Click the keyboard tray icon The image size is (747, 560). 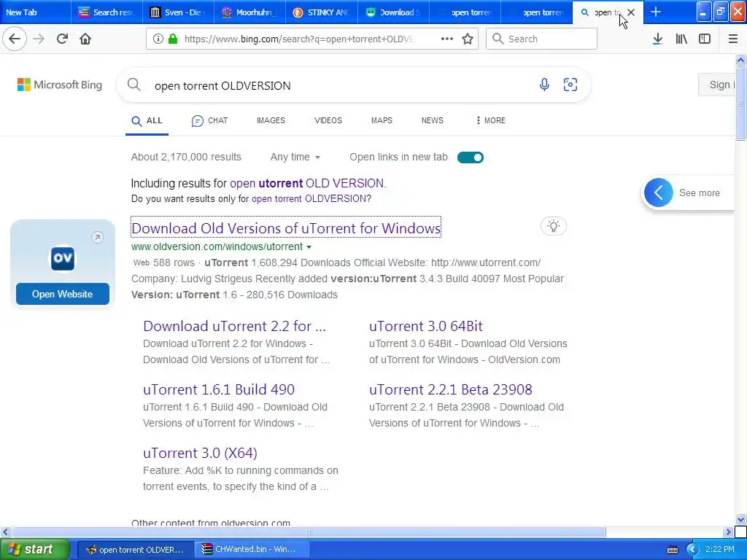672,550
